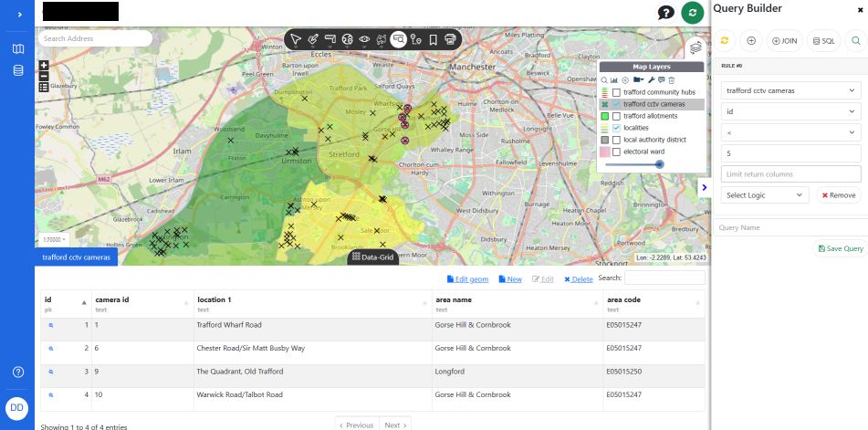
Task: Uncheck the localities layer checkbox
Action: click(x=616, y=128)
